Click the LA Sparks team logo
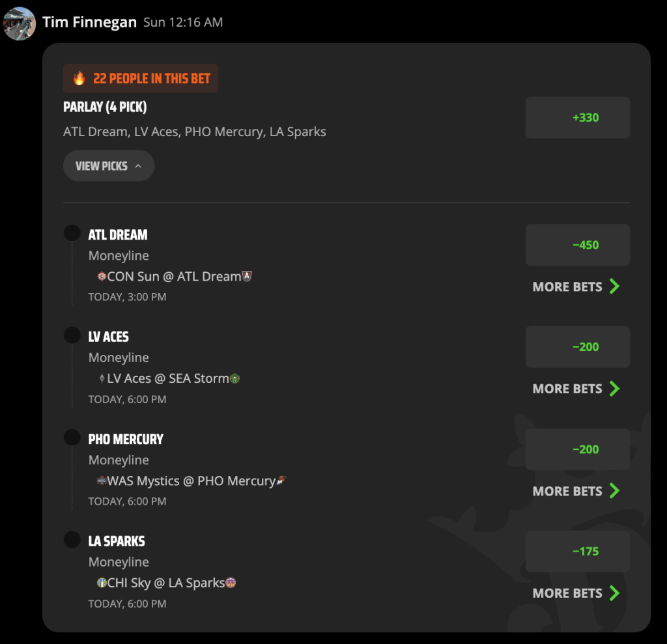Viewport: 667px width, 644px height. click(x=231, y=583)
